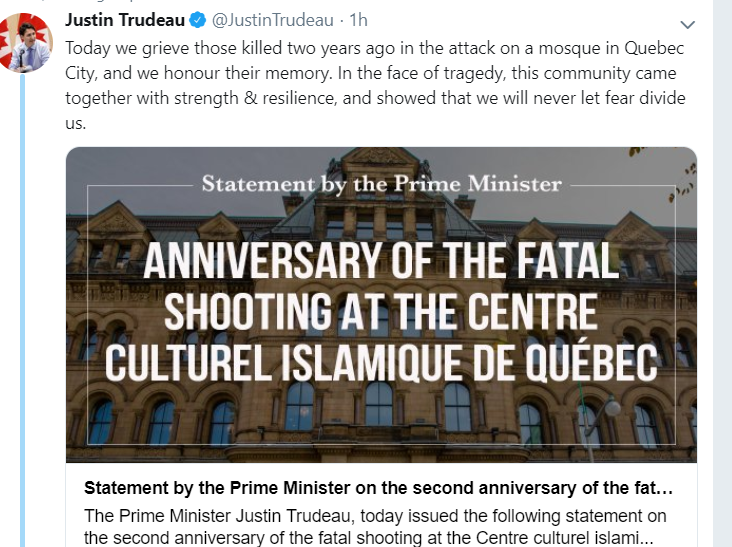Screen dimensions: 732x547
Task: Click Justin Trudeau's profile avatar
Action: tap(25, 43)
